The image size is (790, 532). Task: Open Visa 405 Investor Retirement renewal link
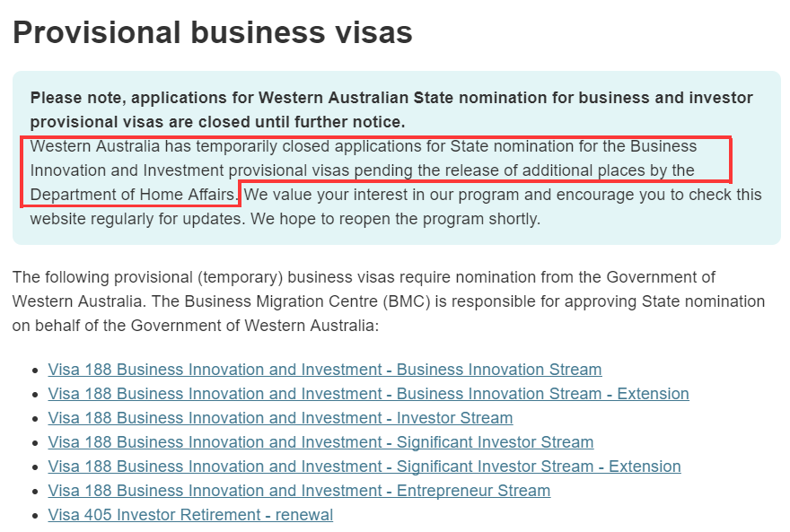[190, 515]
